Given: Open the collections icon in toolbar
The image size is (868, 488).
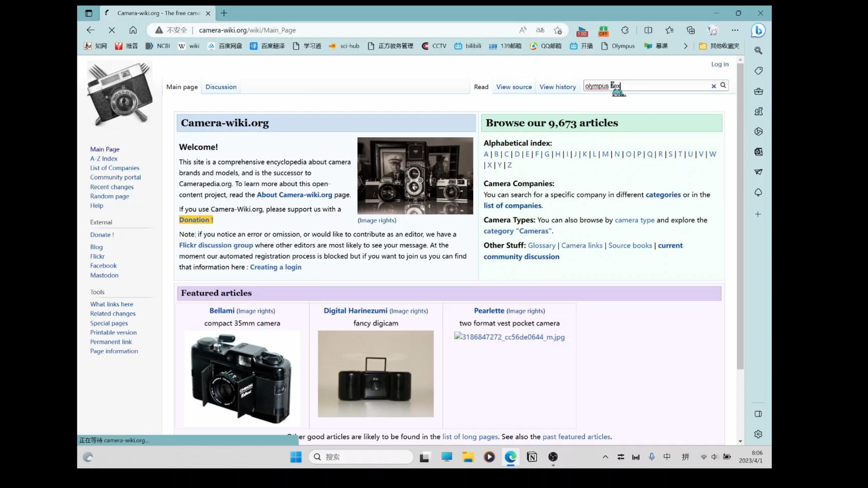Looking at the screenshot, I should coord(691,30).
